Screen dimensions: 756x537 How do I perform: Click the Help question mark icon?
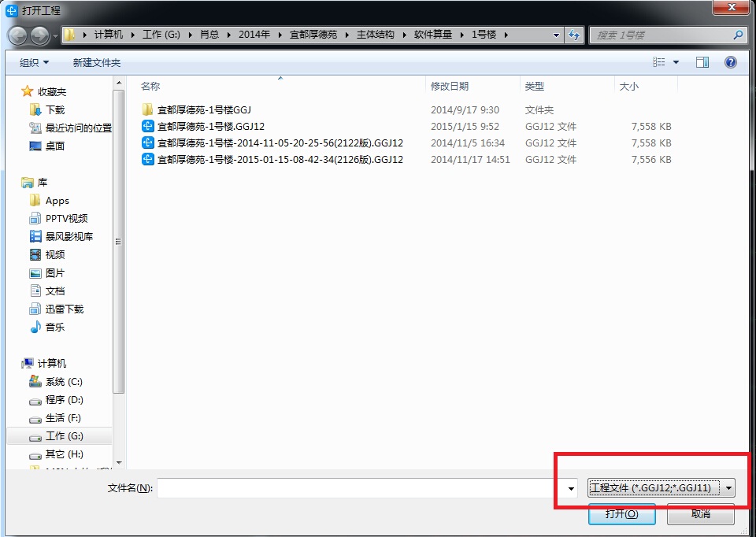click(x=731, y=62)
